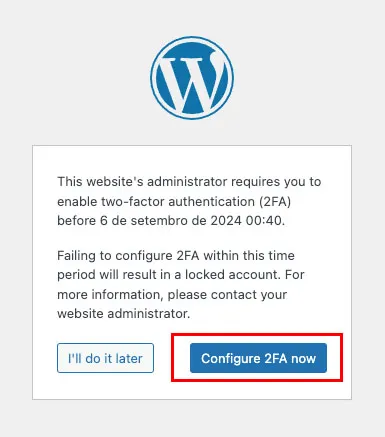Click the word "Failing" starting second paragraph
This screenshot has width=385, height=437.
pyautogui.click(x=76, y=256)
